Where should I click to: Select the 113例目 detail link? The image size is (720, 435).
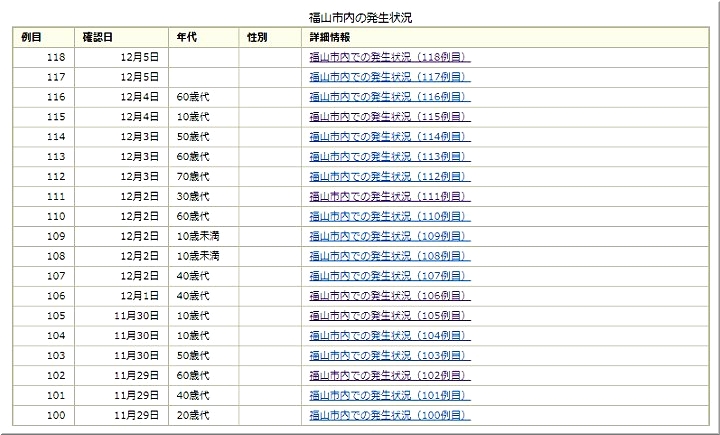389,156
